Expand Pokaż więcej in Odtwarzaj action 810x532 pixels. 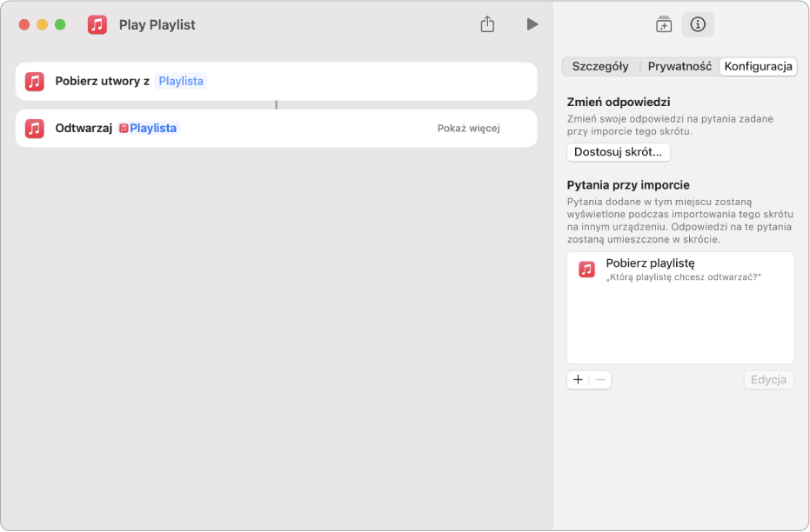(469, 129)
